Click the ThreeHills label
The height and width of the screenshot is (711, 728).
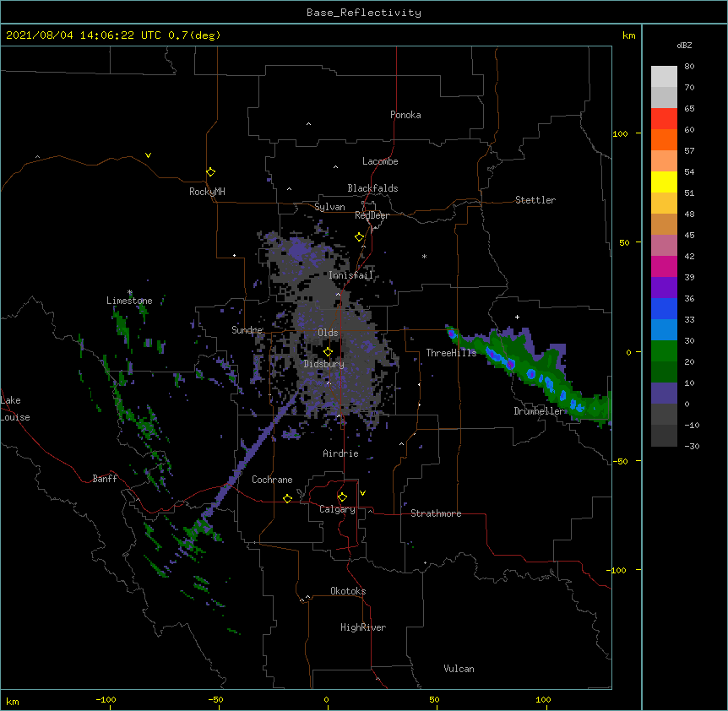451,353
